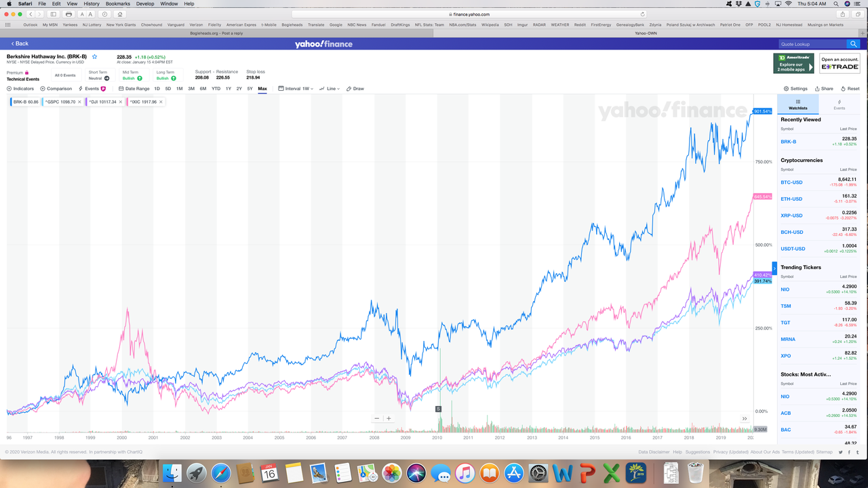Viewport: 868px width, 488px height.
Task: Open chart Settings gear
Action: (795, 89)
